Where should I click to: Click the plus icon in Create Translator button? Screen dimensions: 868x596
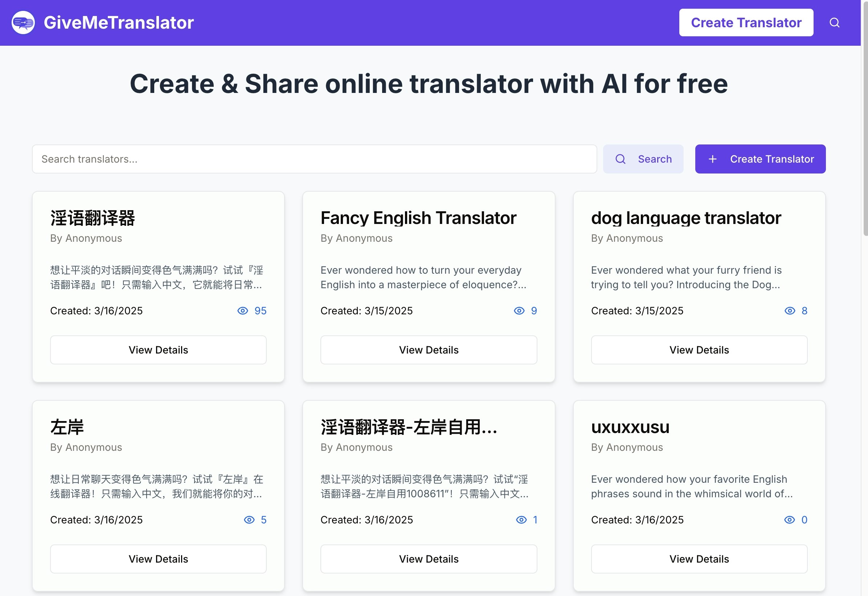pos(712,159)
